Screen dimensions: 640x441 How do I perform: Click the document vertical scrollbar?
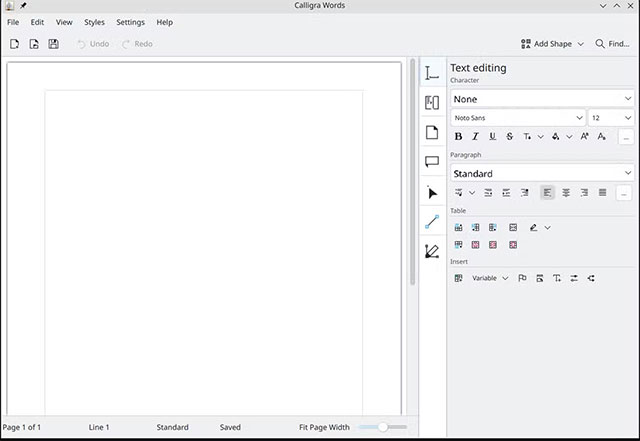coord(413,172)
